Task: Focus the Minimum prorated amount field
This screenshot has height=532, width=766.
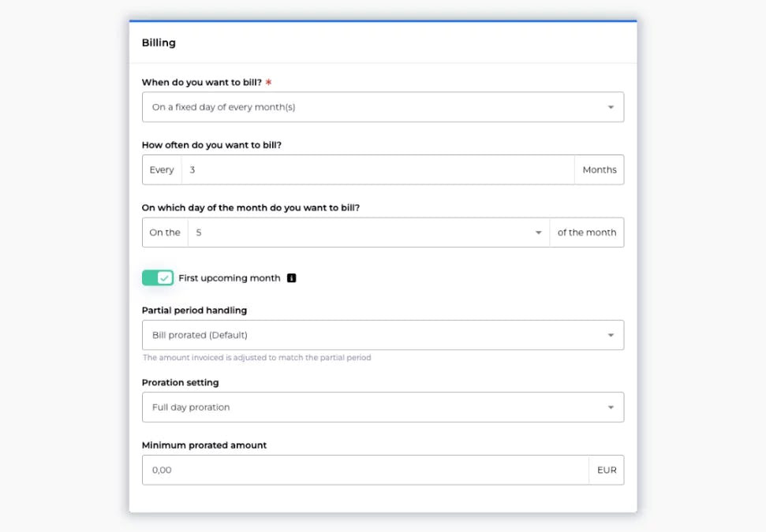Action: (364, 471)
